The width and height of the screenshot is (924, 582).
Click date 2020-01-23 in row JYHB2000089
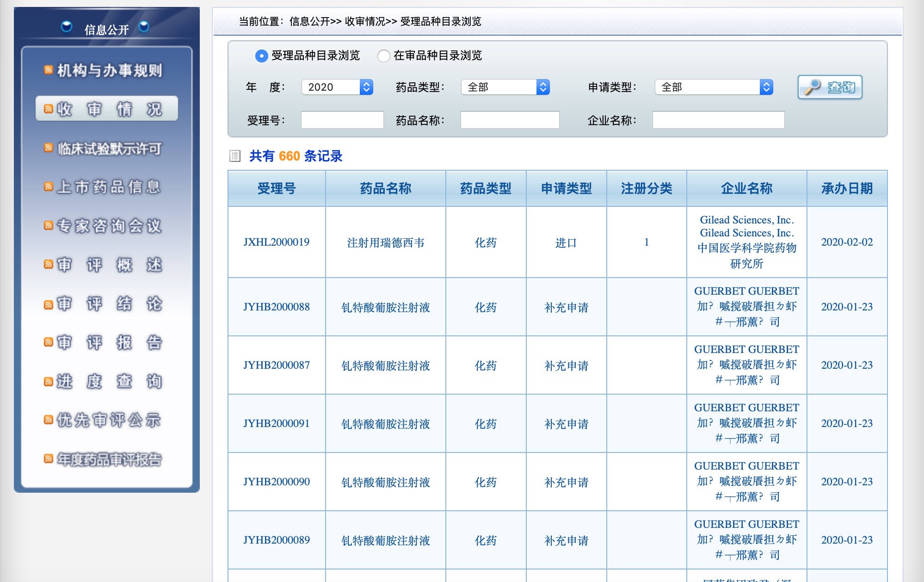click(847, 540)
